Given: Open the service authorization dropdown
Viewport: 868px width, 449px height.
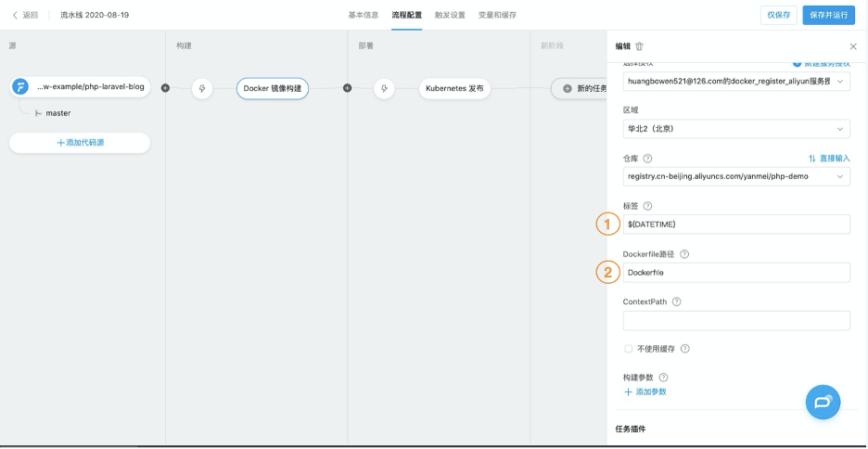Looking at the screenshot, I should [736, 82].
